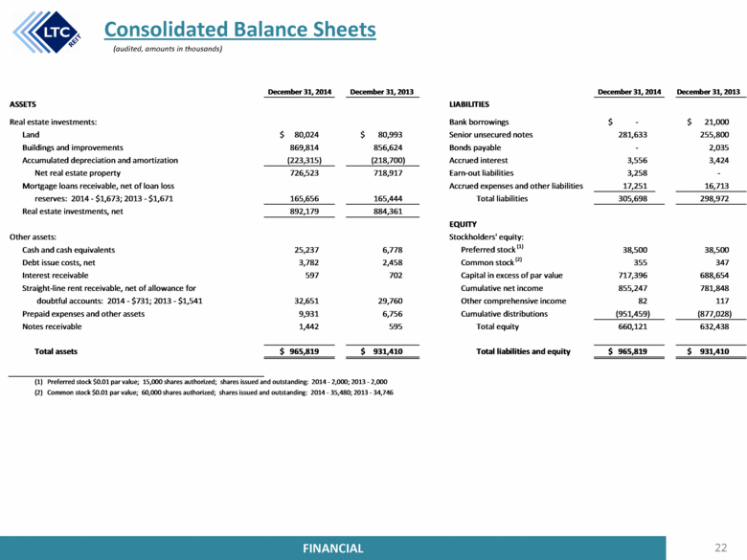This screenshot has width=747, height=560.
Task: Click the Total assets label
Action: 56,351
